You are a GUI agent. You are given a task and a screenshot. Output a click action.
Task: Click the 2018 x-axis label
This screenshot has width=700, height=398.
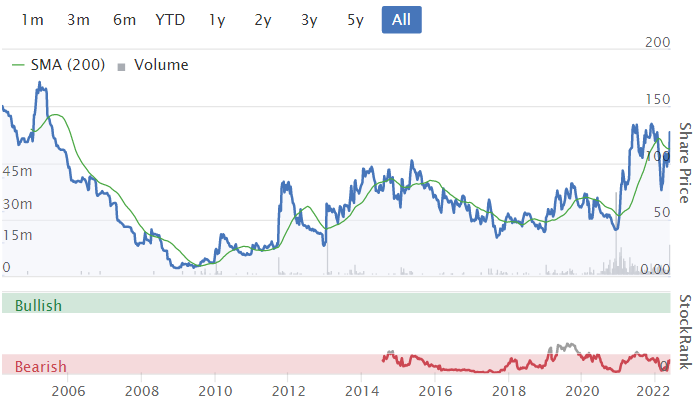coord(508,391)
